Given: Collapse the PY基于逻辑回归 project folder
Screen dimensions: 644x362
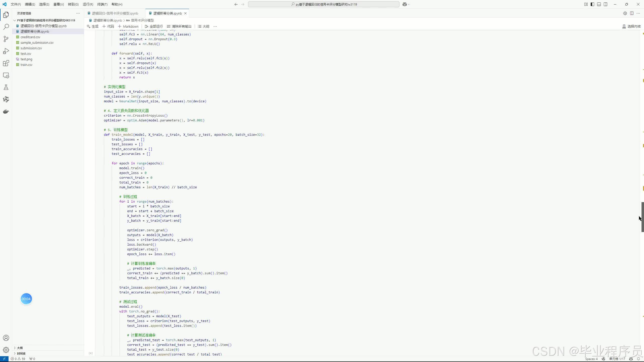Looking at the screenshot, I should [46, 20].
